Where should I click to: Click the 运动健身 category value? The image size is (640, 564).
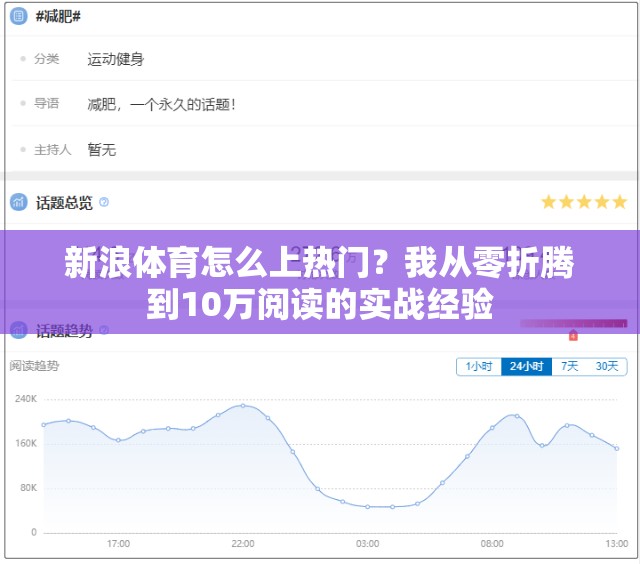116,59
